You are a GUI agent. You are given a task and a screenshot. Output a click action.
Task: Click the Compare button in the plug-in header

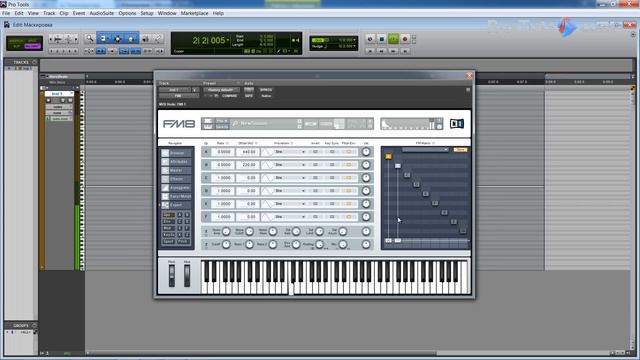[229, 96]
